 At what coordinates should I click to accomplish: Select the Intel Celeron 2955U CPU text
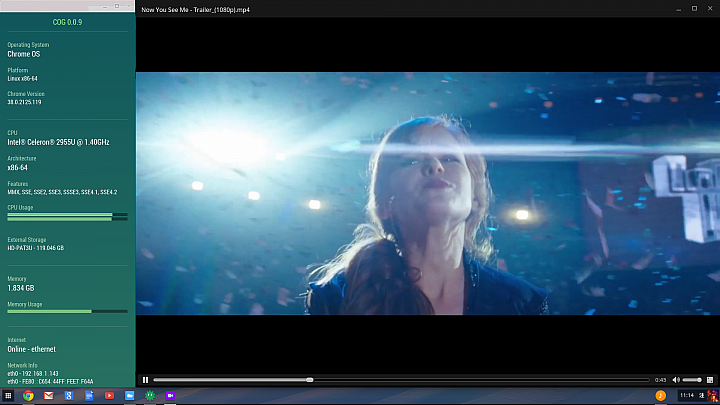(58, 142)
